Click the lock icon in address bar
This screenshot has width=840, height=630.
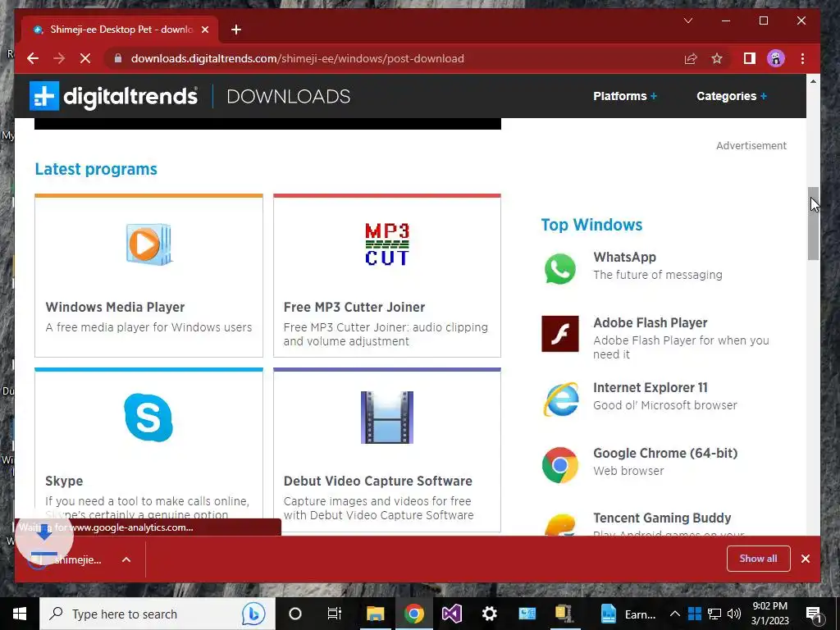pyautogui.click(x=118, y=58)
